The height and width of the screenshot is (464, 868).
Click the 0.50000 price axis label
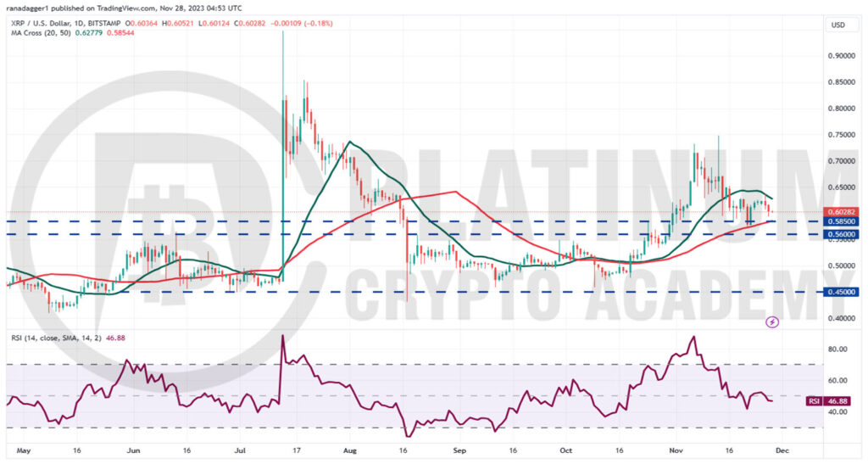pos(842,266)
